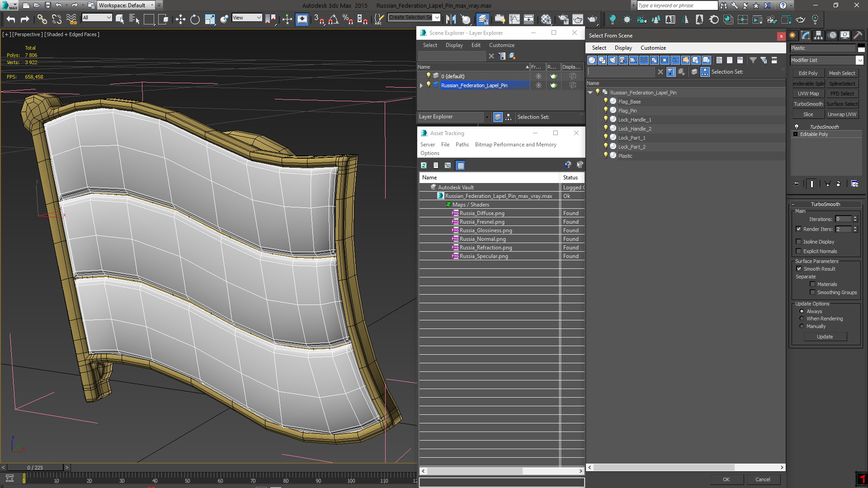Uncheck the Smooth Result checkbox
Image resolution: width=868 pixels, height=488 pixels.
point(799,269)
